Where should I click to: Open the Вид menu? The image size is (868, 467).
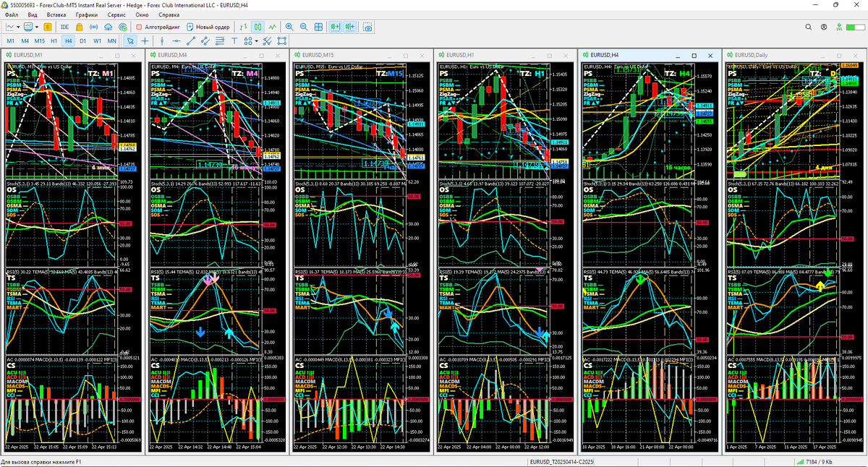pos(33,14)
